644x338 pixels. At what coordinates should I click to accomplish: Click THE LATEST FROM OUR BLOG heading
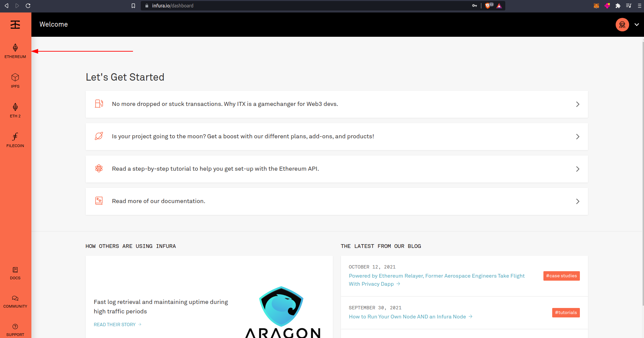pyautogui.click(x=381, y=246)
